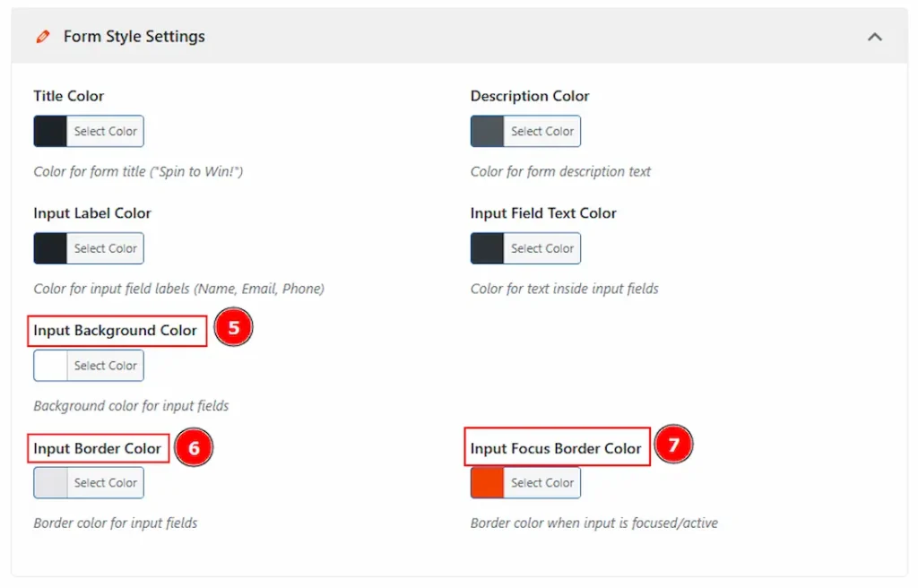This screenshot has width=918, height=588.
Task: Click Select Color next to Title Color
Action: click(x=105, y=131)
